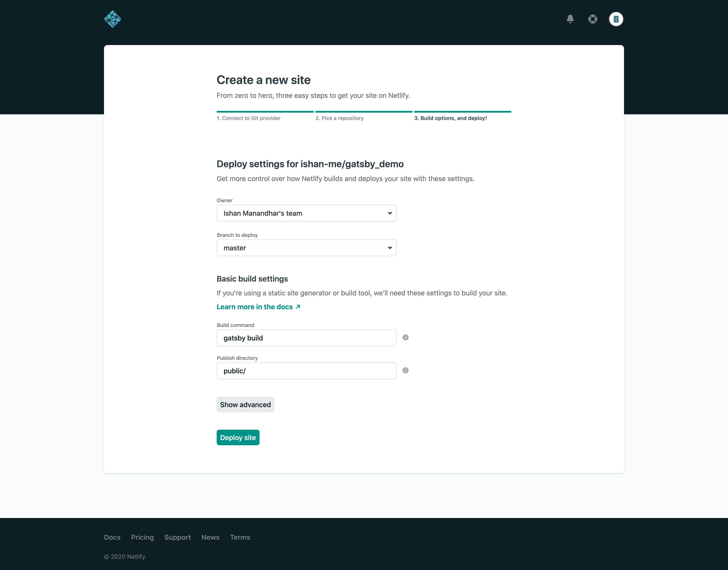Open the user avatar menu
Image resolution: width=728 pixels, height=570 pixels.
(x=616, y=19)
